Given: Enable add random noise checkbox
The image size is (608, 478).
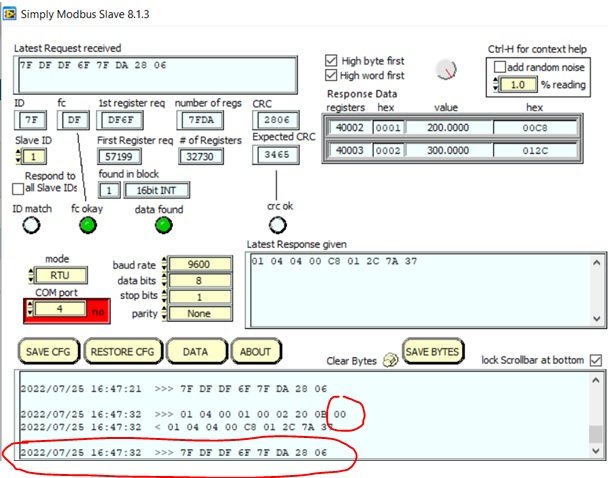Looking at the screenshot, I should point(500,67).
